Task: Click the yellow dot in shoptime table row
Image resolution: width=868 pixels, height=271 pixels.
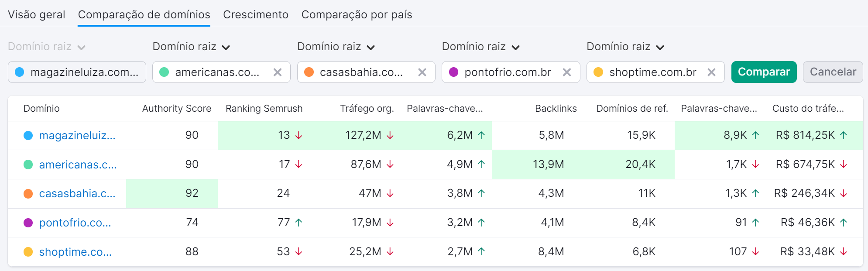Action: coord(28,252)
